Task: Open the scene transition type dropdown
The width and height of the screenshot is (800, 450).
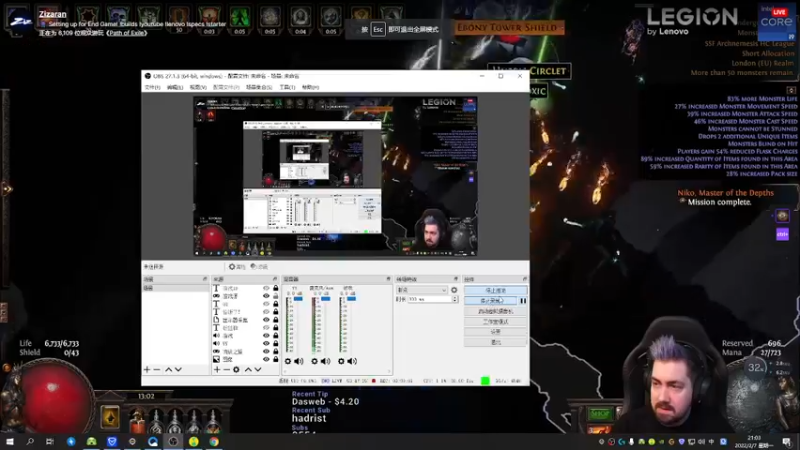Action: coord(421,290)
